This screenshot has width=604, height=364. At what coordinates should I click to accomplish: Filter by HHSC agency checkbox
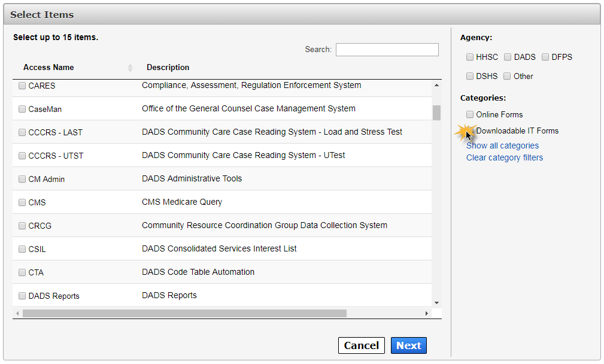469,57
